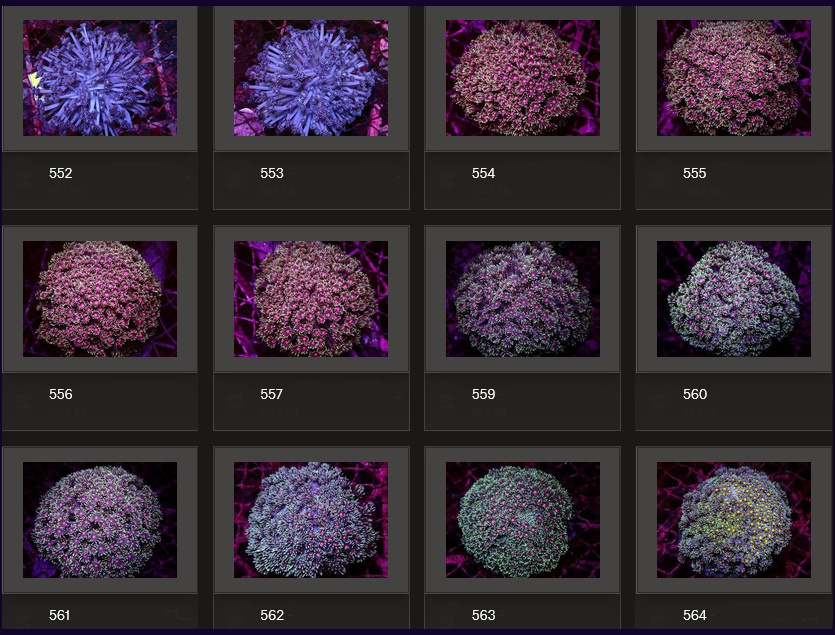Select the file name "557"
This screenshot has height=635, width=835.
(272, 394)
